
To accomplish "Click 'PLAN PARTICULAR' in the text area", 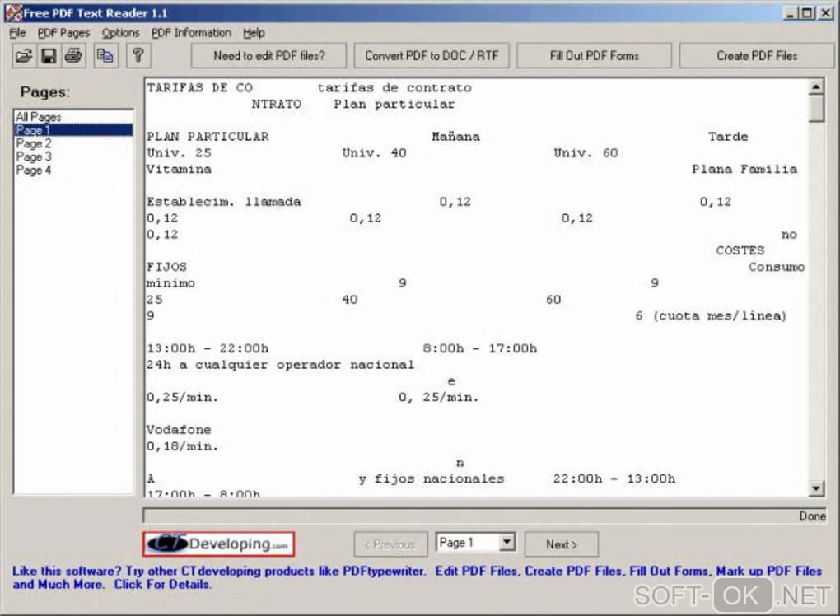I will (208, 137).
